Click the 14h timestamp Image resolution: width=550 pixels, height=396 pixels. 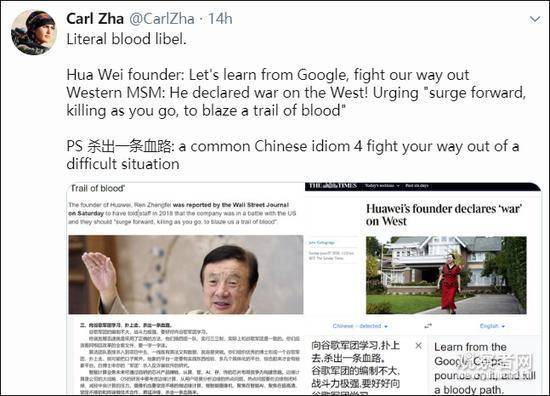[x=220, y=19]
